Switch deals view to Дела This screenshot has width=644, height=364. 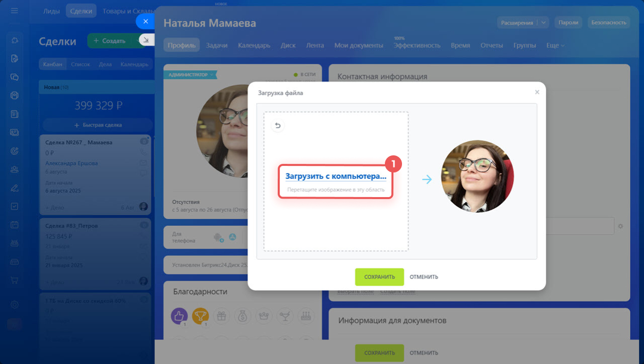106,64
